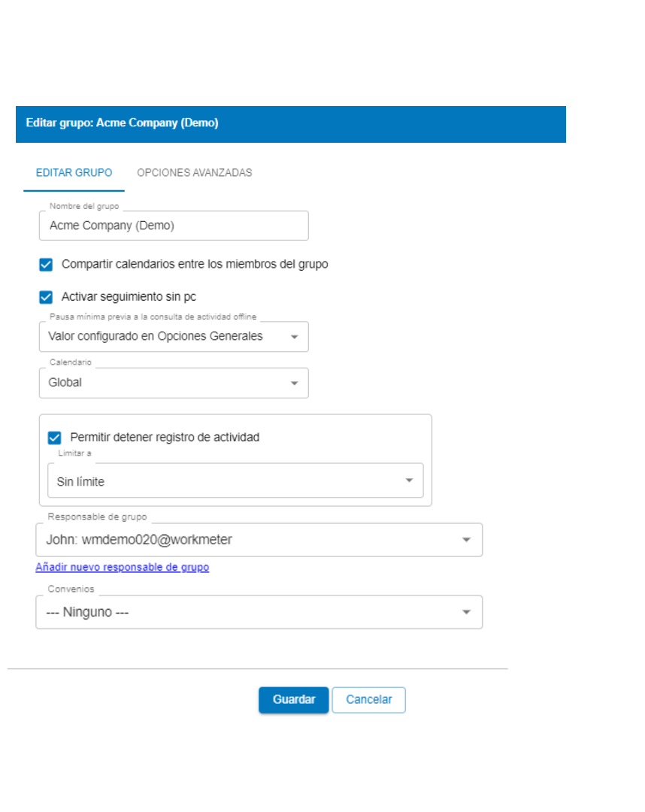This screenshot has width=645, height=812.
Task: Disable Activar seguimiento sin pc
Action: tap(46, 296)
